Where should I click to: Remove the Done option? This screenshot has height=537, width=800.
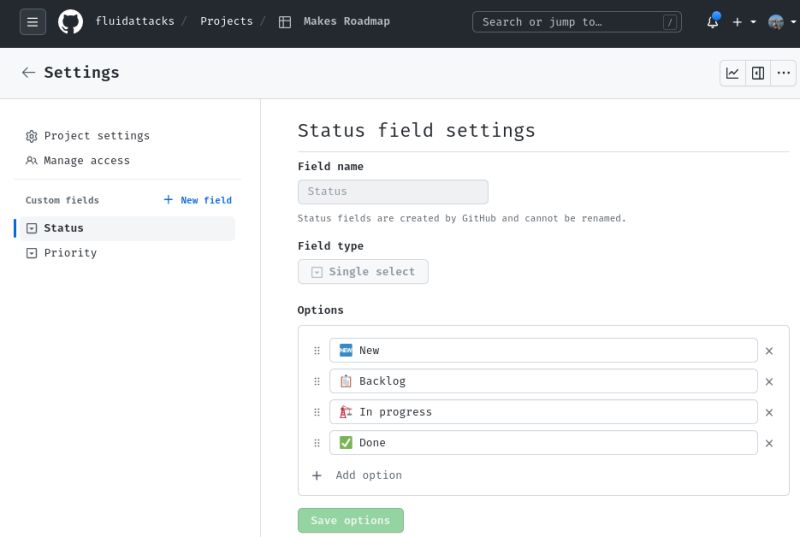pyautogui.click(x=769, y=443)
